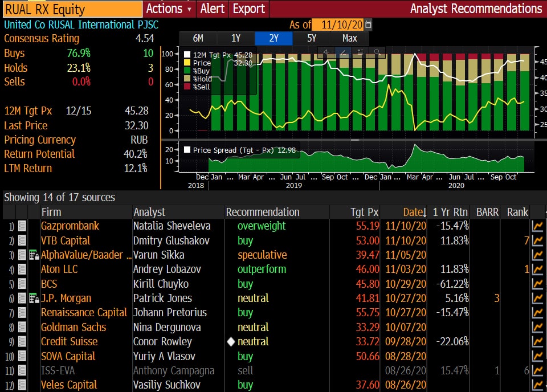The width and height of the screenshot is (547, 392).
Task: Click the green %Buy legend swatch
Action: (x=187, y=71)
